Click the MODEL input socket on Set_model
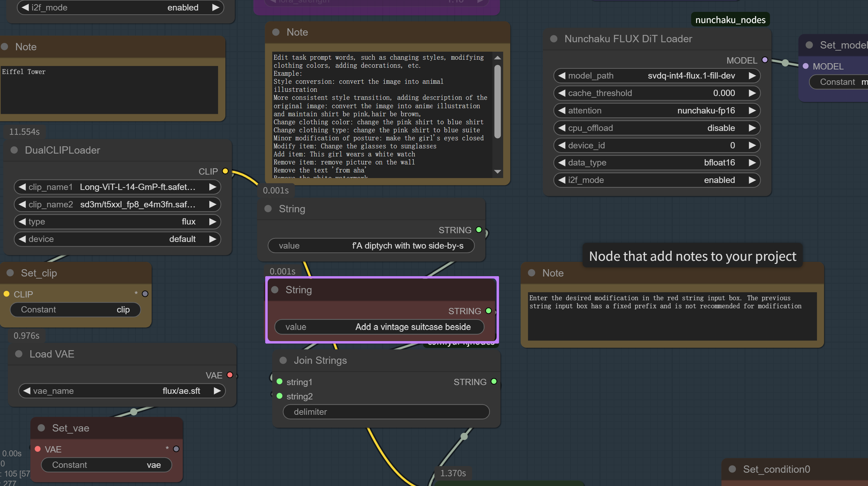868x486 pixels. [x=806, y=66]
